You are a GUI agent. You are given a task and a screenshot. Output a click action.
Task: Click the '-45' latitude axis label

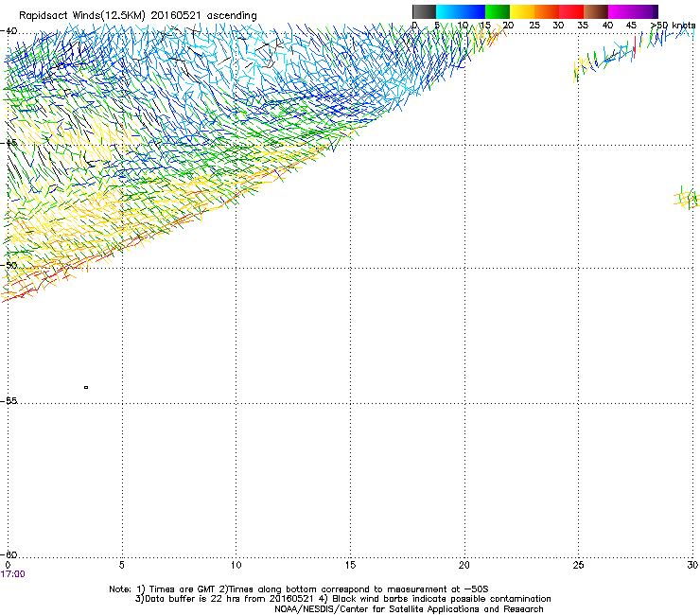coord(9,143)
